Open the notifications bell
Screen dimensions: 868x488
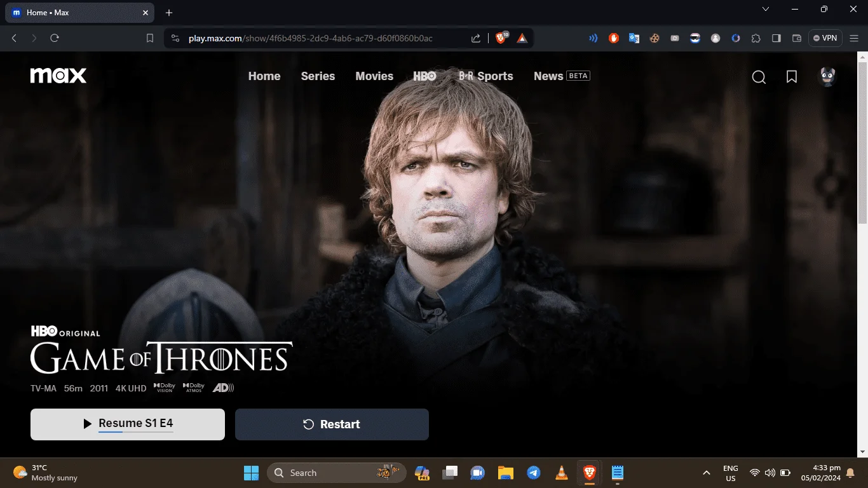click(850, 473)
